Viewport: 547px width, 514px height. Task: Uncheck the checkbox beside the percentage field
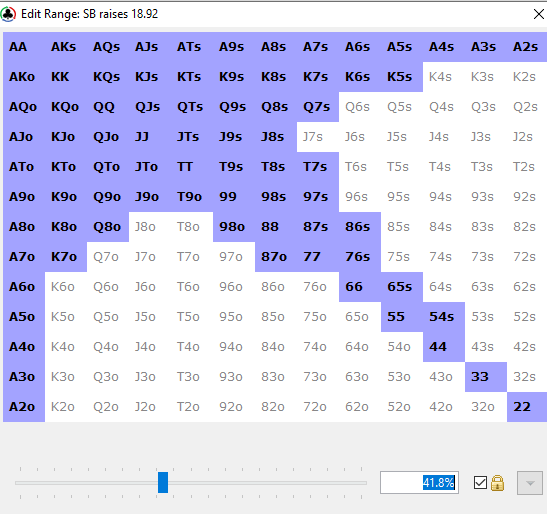[x=480, y=483]
